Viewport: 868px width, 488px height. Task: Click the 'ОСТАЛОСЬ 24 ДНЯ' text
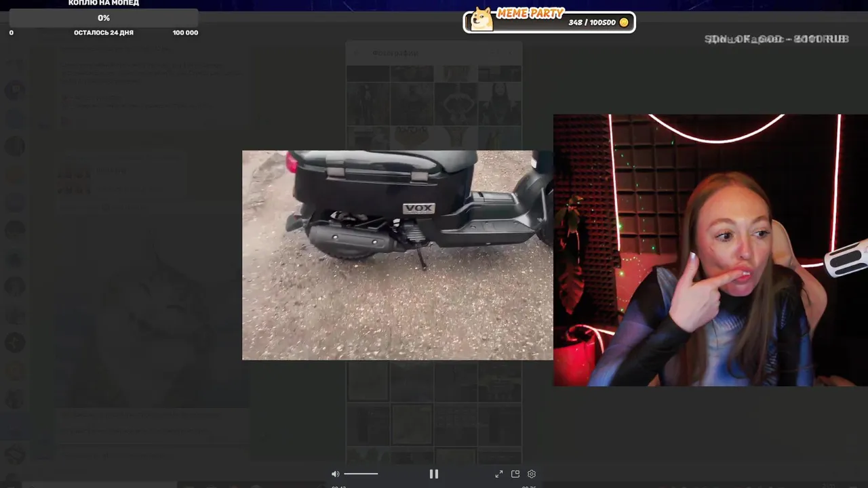pos(104,33)
